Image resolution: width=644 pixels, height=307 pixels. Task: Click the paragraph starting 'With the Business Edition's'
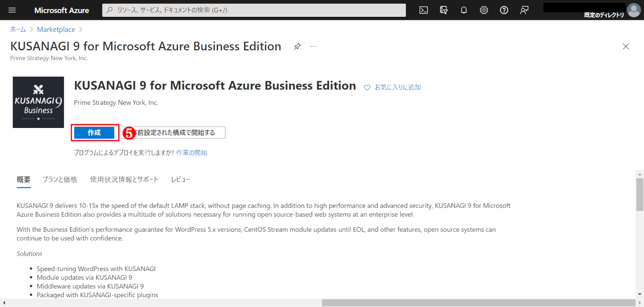[x=256, y=234]
